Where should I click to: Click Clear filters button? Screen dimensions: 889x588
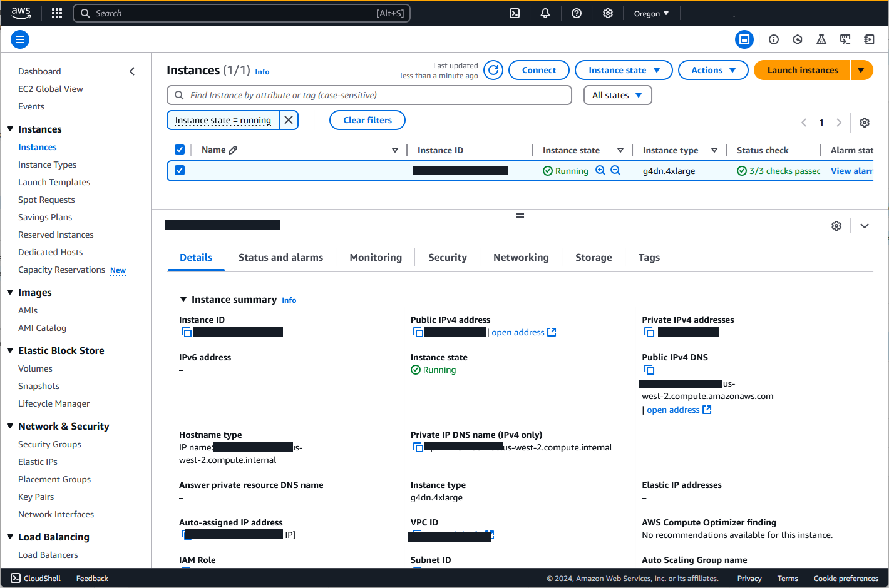tap(367, 120)
